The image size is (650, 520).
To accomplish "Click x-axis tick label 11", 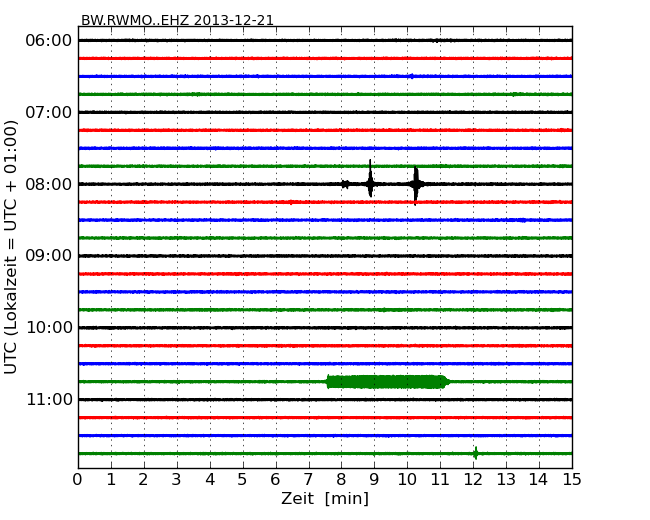I will tap(440, 480).
